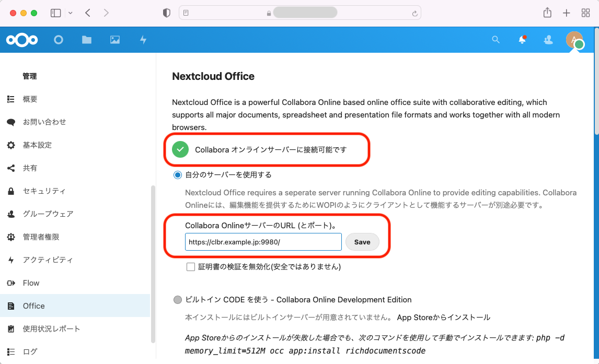Go back with Safari back arrow
Viewport: 599px width, 364px height.
point(88,13)
